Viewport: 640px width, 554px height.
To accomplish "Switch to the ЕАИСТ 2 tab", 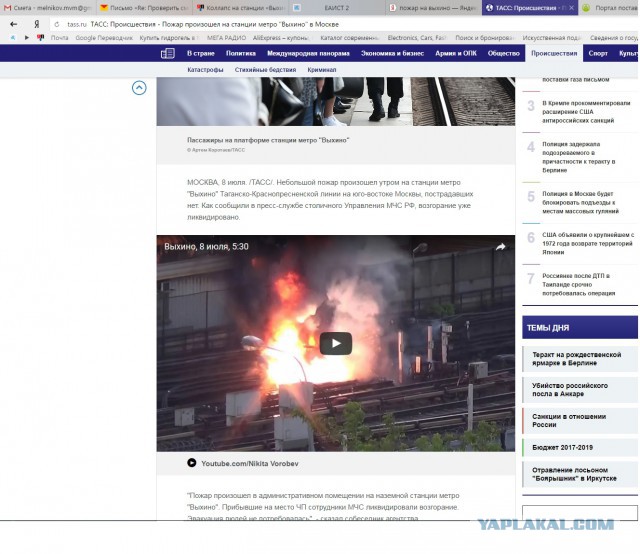I will pyautogui.click(x=337, y=8).
